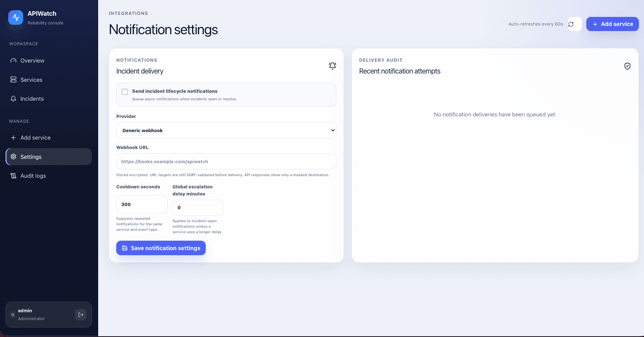Image resolution: width=644 pixels, height=337 pixels.
Task: Click the Incidents bell icon in sidebar
Action: click(13, 99)
